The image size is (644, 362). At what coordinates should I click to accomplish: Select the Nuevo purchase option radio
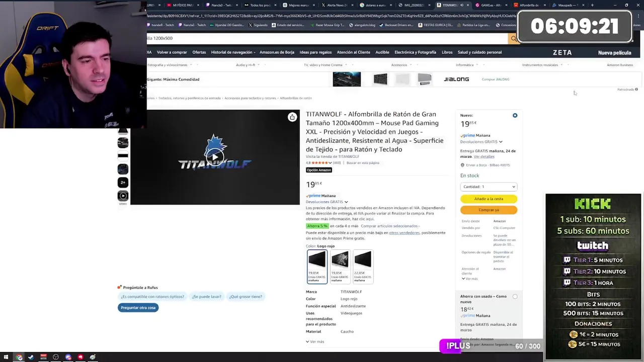[515, 116]
